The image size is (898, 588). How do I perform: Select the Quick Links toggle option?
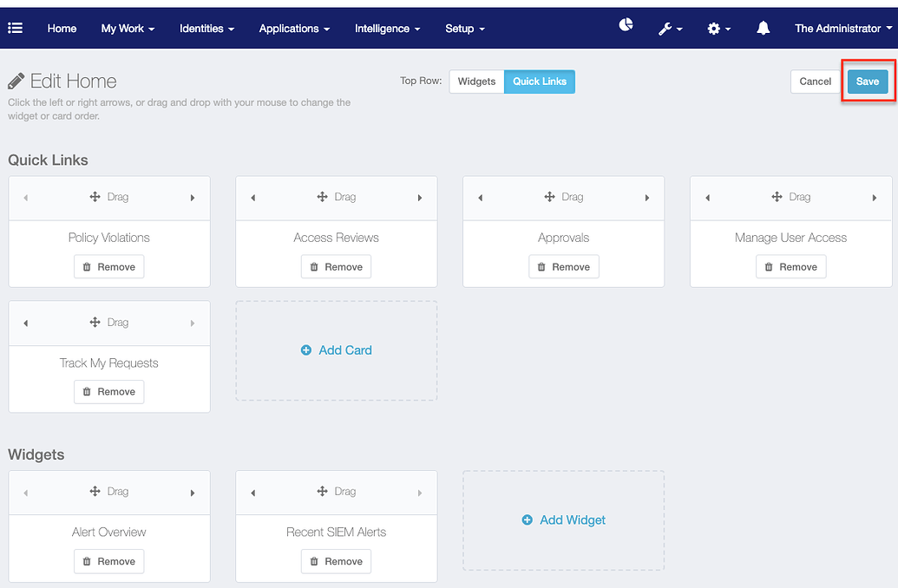tap(539, 81)
